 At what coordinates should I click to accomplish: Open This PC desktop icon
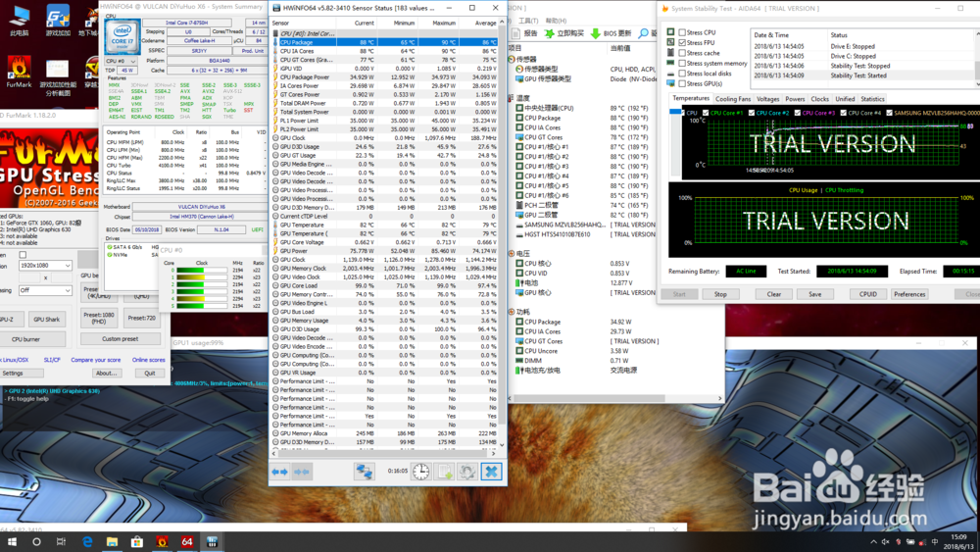[x=19, y=20]
